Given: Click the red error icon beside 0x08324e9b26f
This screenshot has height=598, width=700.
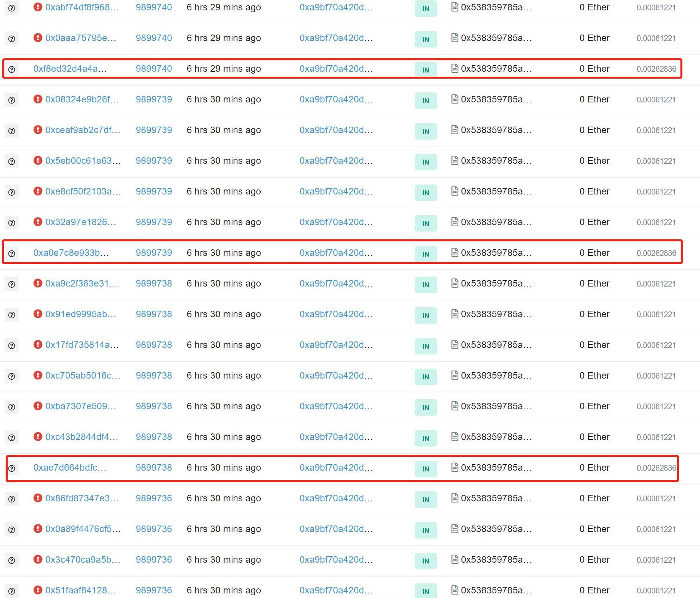Looking at the screenshot, I should tap(38, 99).
